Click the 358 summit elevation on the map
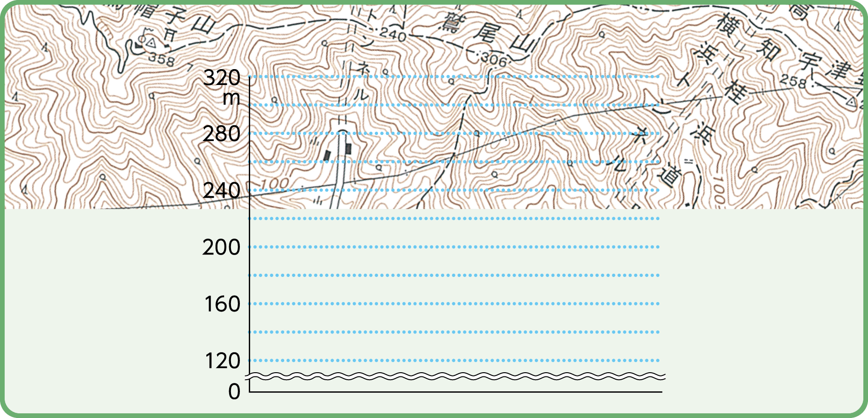 161,60
